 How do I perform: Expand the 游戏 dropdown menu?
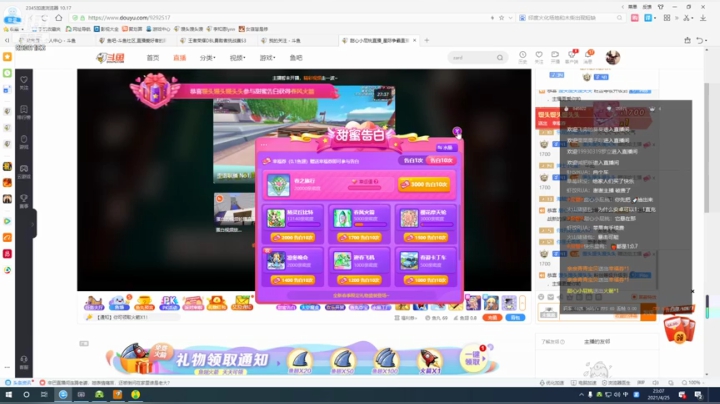point(267,58)
